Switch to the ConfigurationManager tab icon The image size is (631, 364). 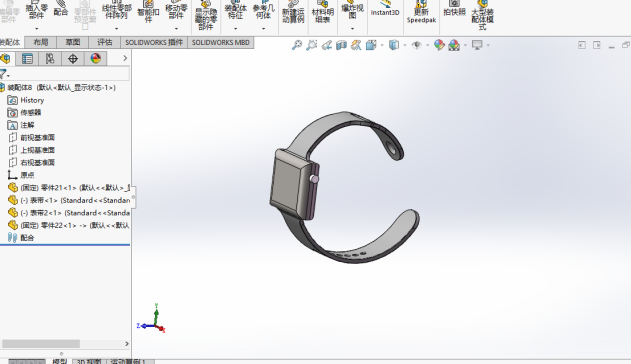point(50,59)
